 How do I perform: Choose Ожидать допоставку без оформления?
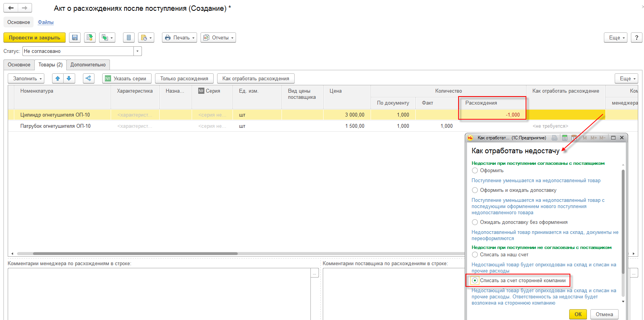(x=475, y=222)
